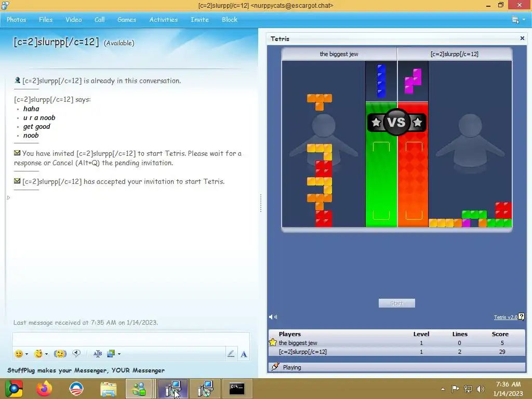The image size is (532, 399).
Task: Click the person icon beside already in conversation
Action: (17, 81)
